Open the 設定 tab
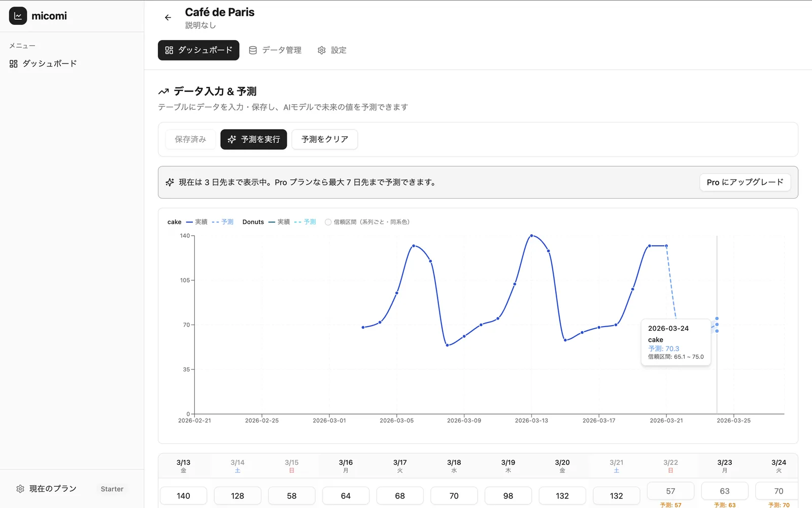Screen dimensions: 812x508 click(x=332, y=50)
